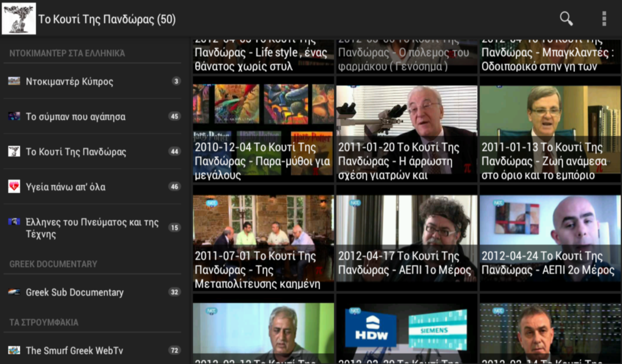Click the 72 count badge
Screen dimensions: 622x364
coord(174,350)
